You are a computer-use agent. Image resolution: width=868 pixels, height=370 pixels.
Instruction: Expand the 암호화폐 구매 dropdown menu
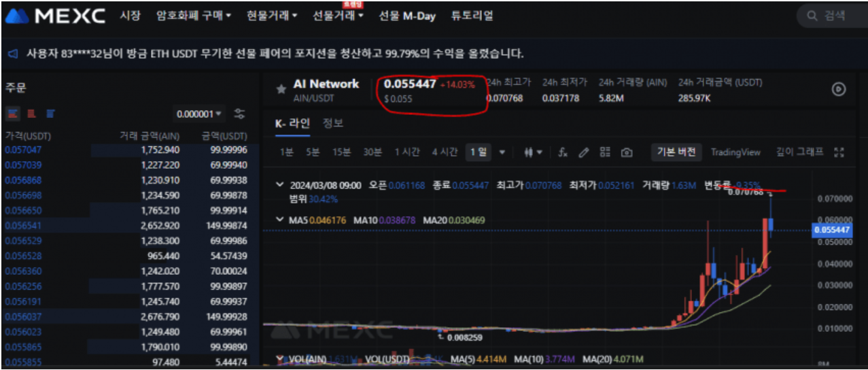(x=193, y=15)
